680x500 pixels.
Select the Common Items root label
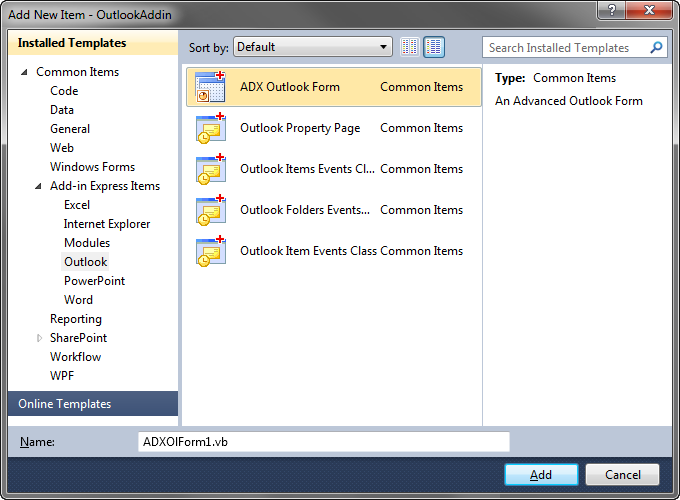click(77, 72)
